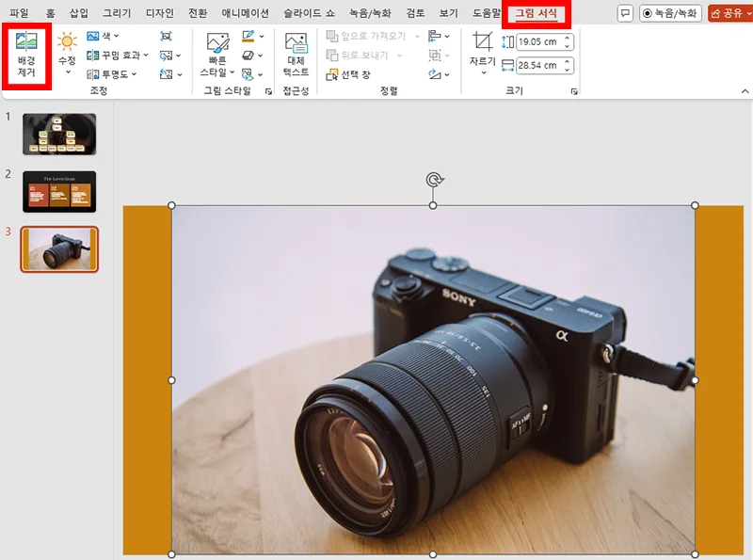
Task: Click the Picture Layout icon
Action: point(248,74)
